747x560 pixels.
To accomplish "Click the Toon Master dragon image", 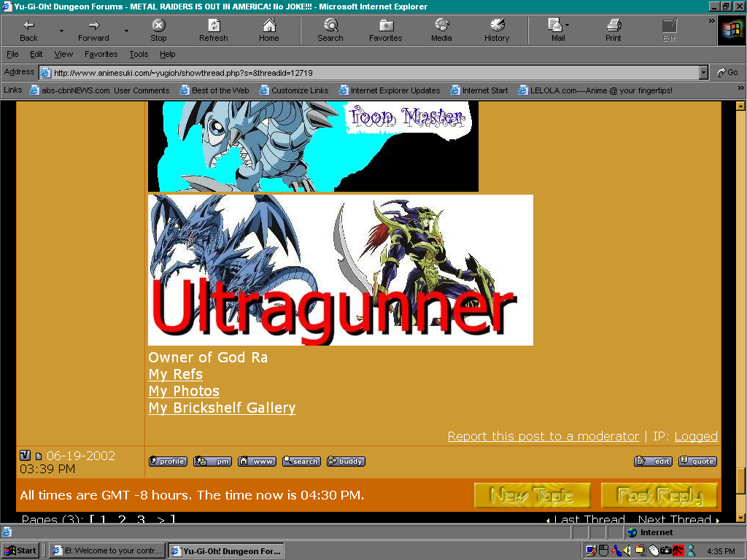I will pos(313,146).
